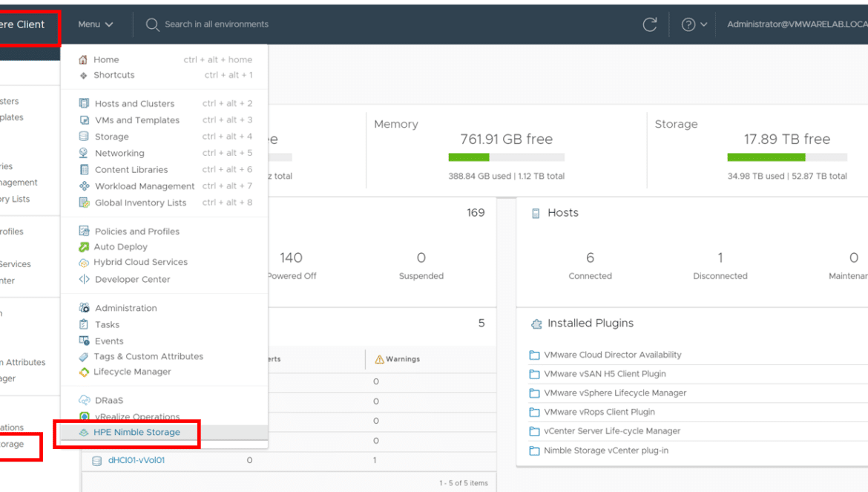Click the Hosts and Clusters icon
Image resolution: width=868 pixels, height=492 pixels.
tap(84, 103)
